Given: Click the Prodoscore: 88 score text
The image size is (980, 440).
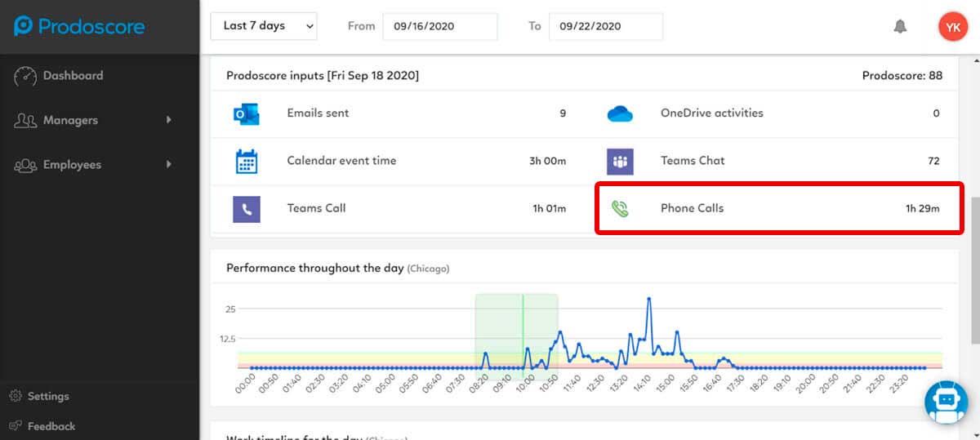Looking at the screenshot, I should (902, 75).
